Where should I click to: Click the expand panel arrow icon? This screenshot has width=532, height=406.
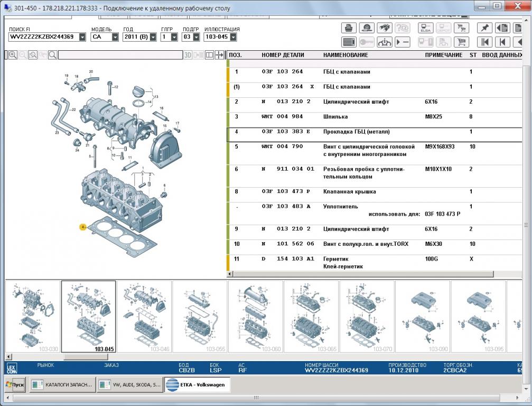click(220, 55)
